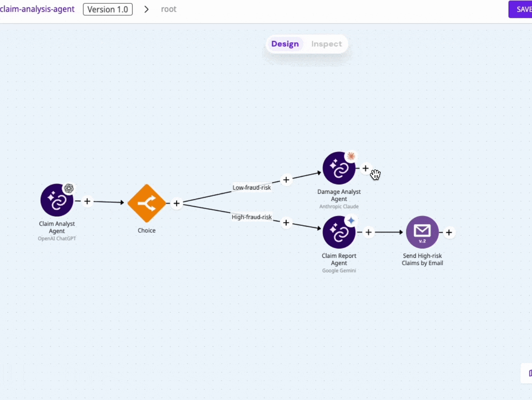This screenshot has width=532, height=400.
Task: Open the side panel at bottom right
Action: coord(528,373)
